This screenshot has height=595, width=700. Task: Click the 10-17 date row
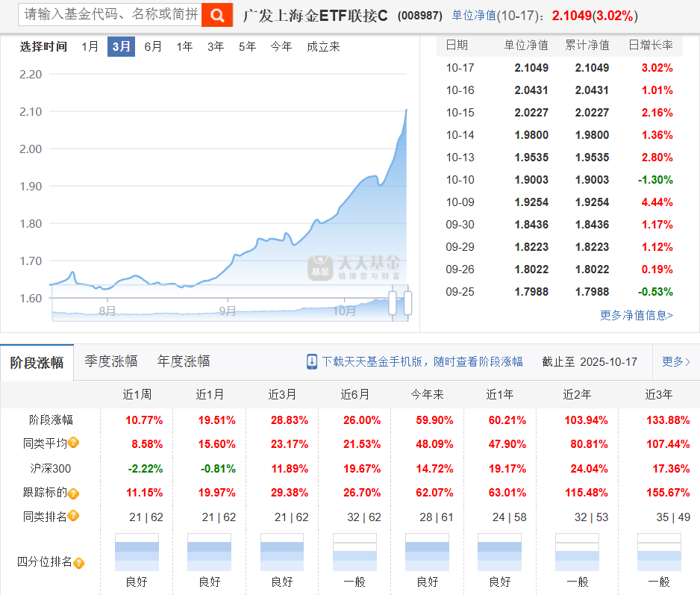pos(560,68)
